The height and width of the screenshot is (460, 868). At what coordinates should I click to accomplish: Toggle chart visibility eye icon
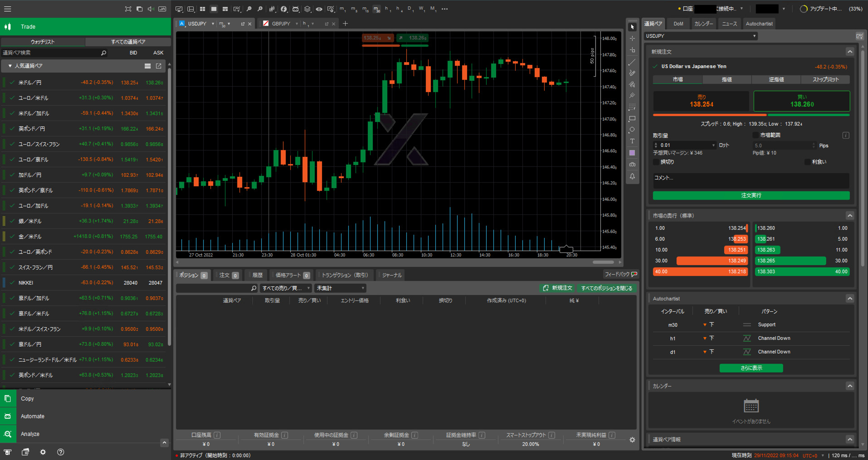click(x=319, y=9)
